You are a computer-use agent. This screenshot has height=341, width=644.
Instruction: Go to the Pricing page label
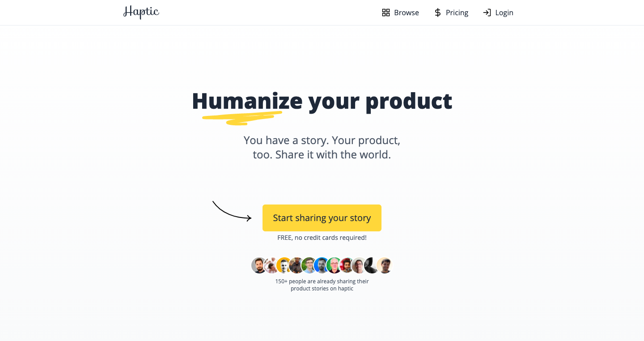[x=457, y=13]
